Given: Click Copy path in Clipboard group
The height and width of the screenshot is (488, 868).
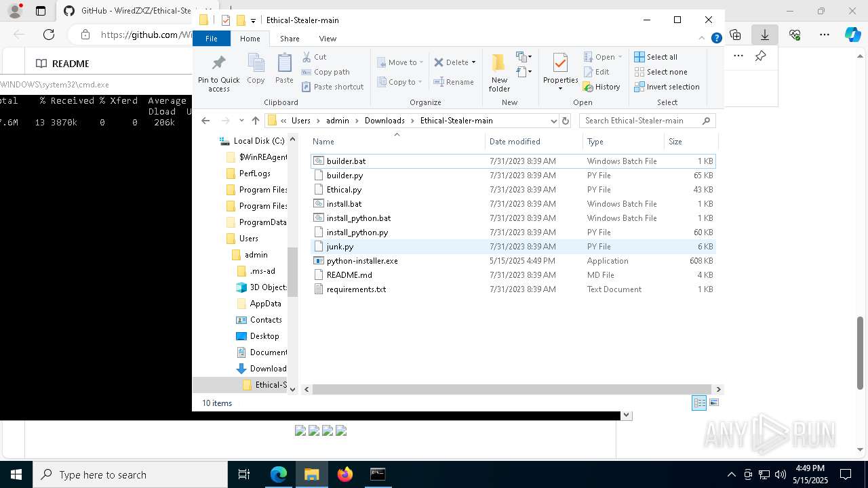Looking at the screenshot, I should point(325,72).
